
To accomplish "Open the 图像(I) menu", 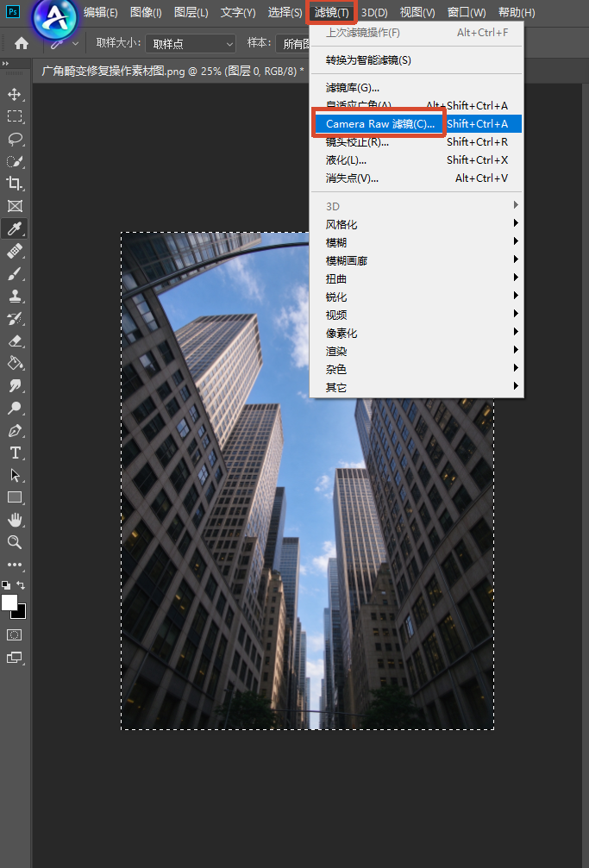I will click(146, 12).
